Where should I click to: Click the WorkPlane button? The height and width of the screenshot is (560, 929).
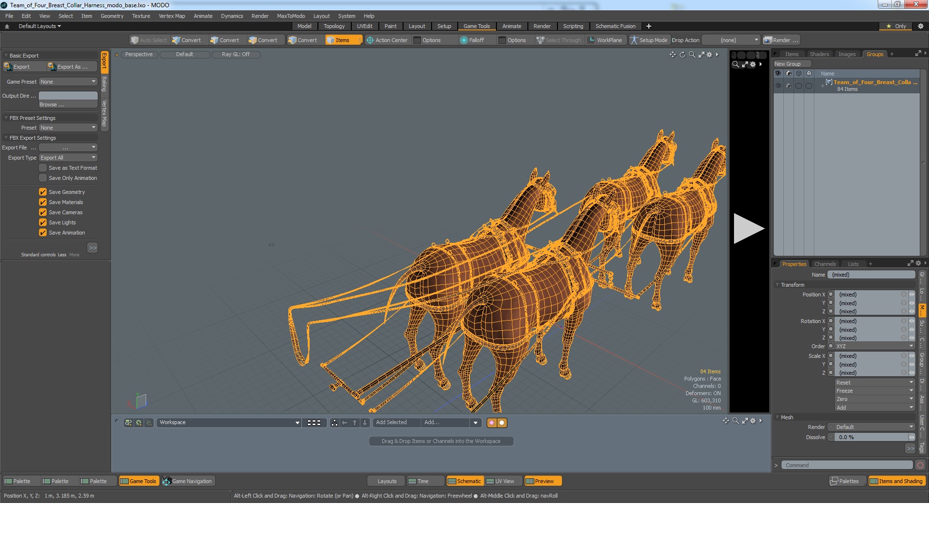click(x=605, y=40)
